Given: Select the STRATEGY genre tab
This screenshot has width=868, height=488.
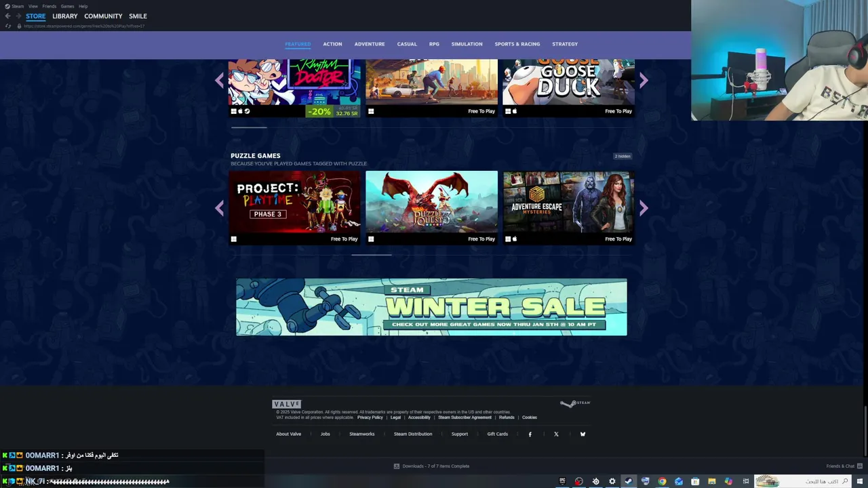Looking at the screenshot, I should click(x=565, y=44).
